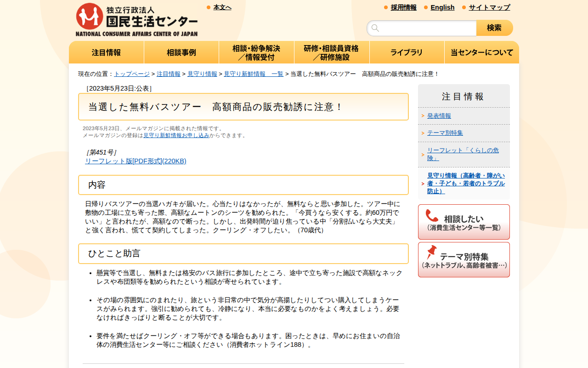Click the magnifier icon in search box
Viewport: 588px width, 368px height.
(x=375, y=28)
